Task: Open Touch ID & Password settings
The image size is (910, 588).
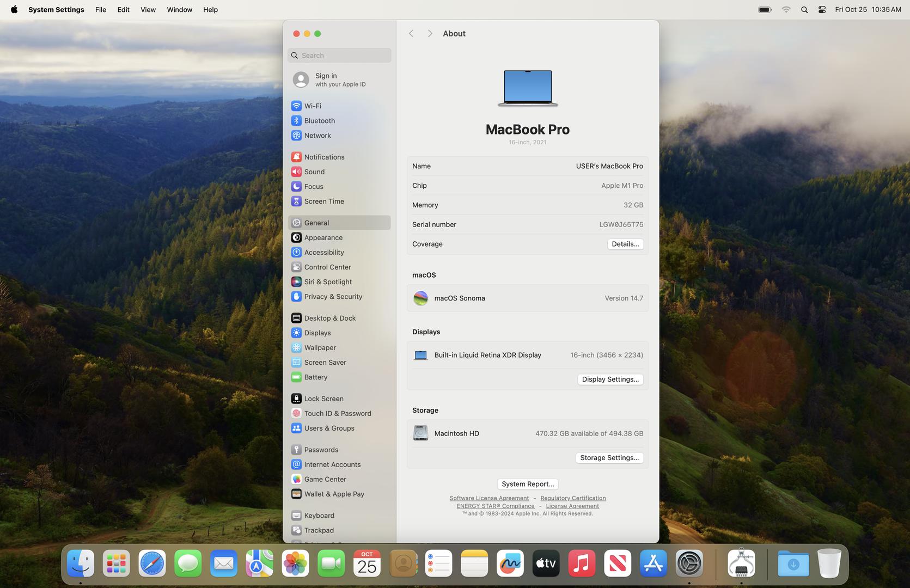Action: (x=337, y=414)
